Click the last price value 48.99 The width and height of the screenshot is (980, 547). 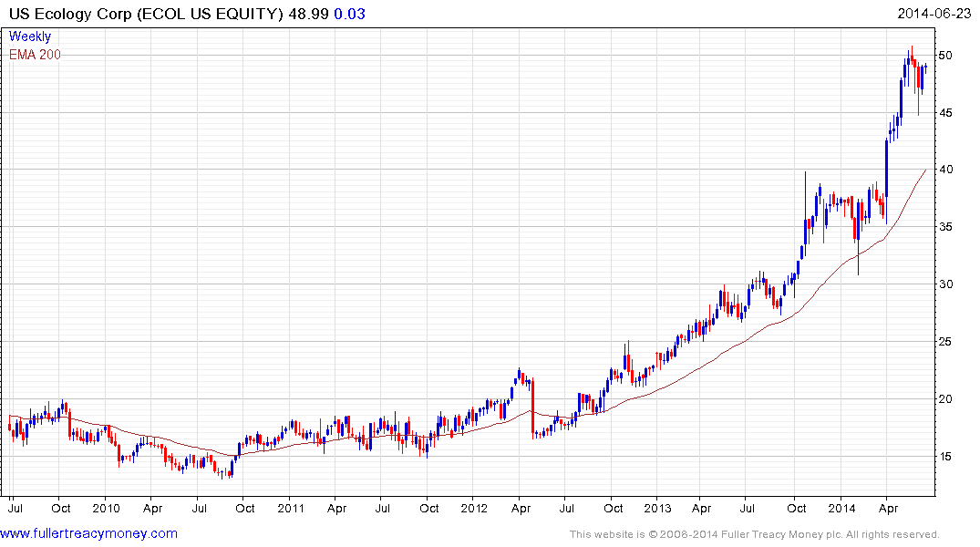308,14
